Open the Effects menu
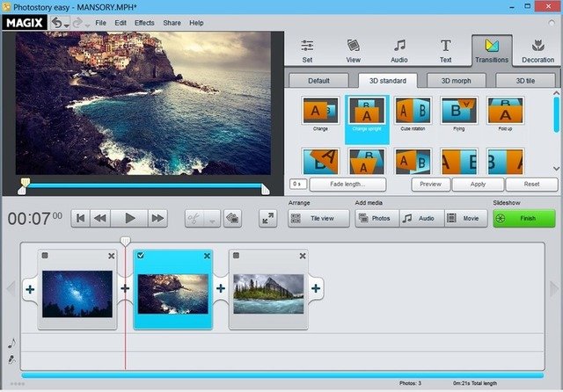Viewport: 563px width, 392px height. [145, 22]
